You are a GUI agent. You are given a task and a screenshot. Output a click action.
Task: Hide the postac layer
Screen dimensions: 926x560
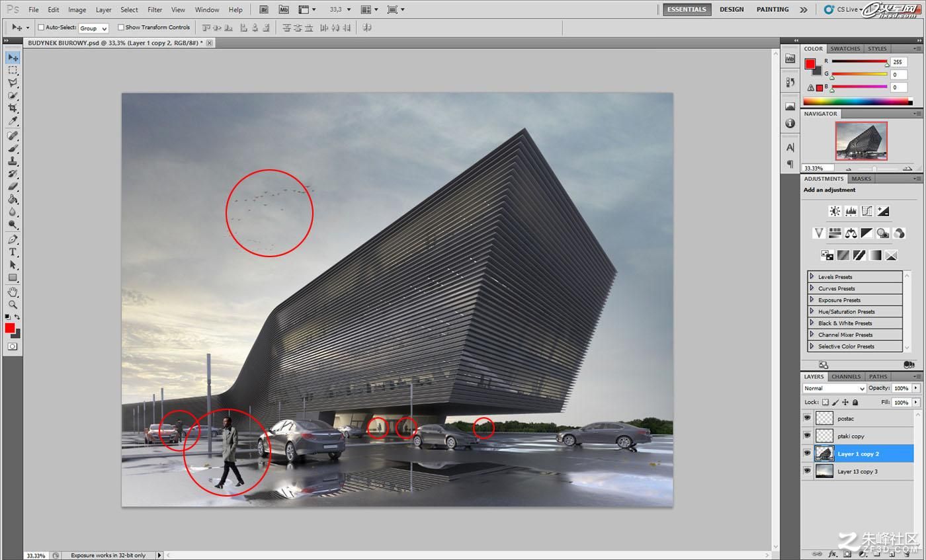click(807, 418)
